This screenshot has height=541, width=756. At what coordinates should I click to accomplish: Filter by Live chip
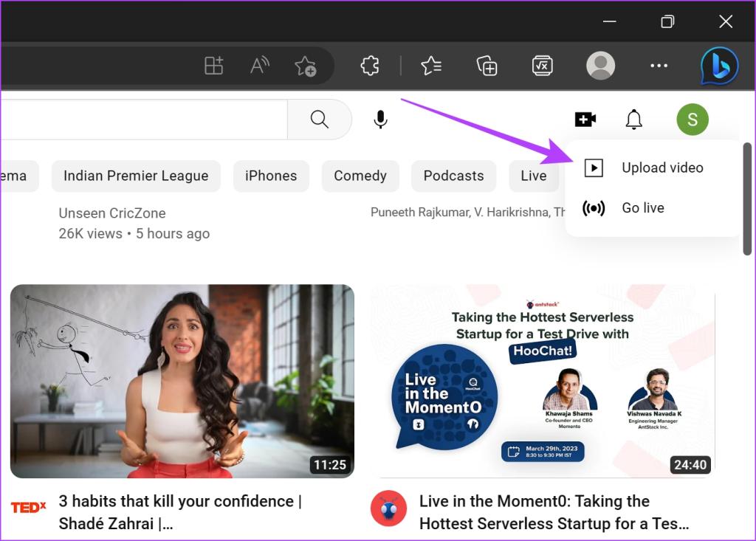click(534, 176)
